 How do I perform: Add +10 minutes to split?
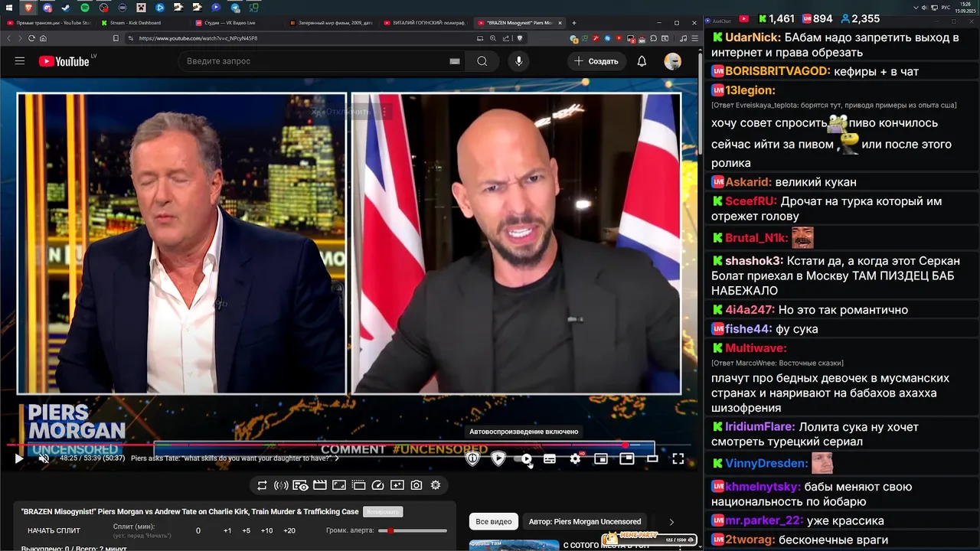pyautogui.click(x=266, y=530)
